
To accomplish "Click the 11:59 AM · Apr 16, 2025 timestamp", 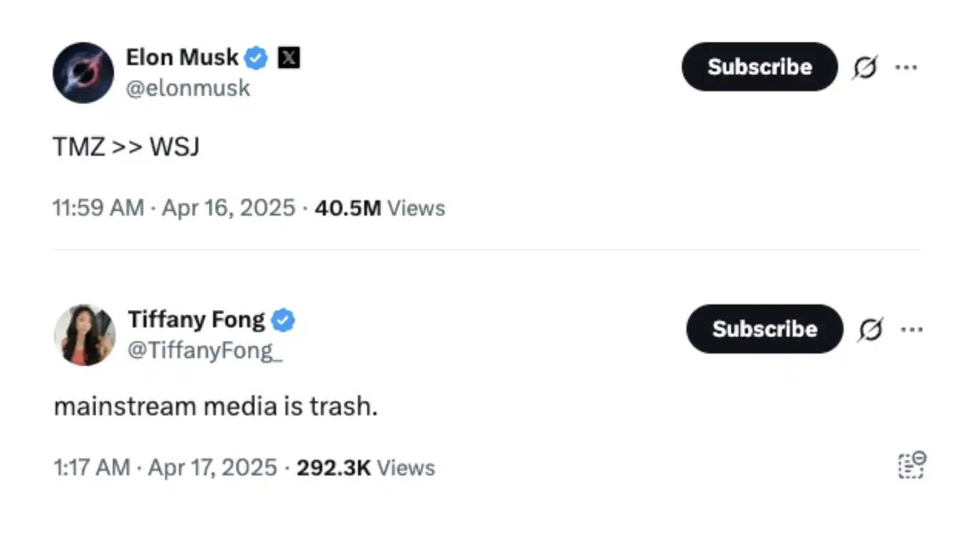I will [174, 208].
